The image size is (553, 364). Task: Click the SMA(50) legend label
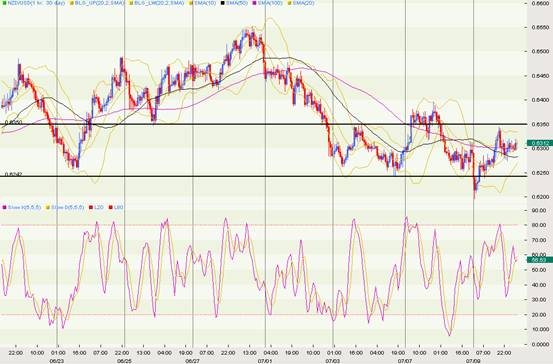237,3
